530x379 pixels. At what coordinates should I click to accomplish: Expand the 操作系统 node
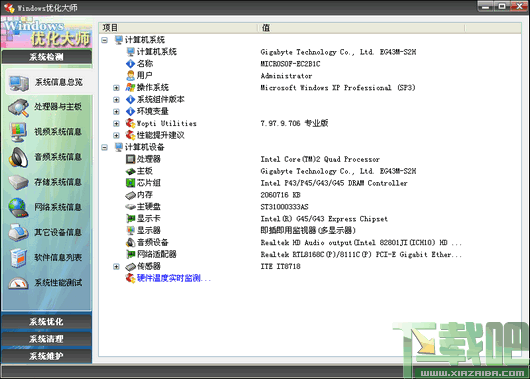pos(116,88)
